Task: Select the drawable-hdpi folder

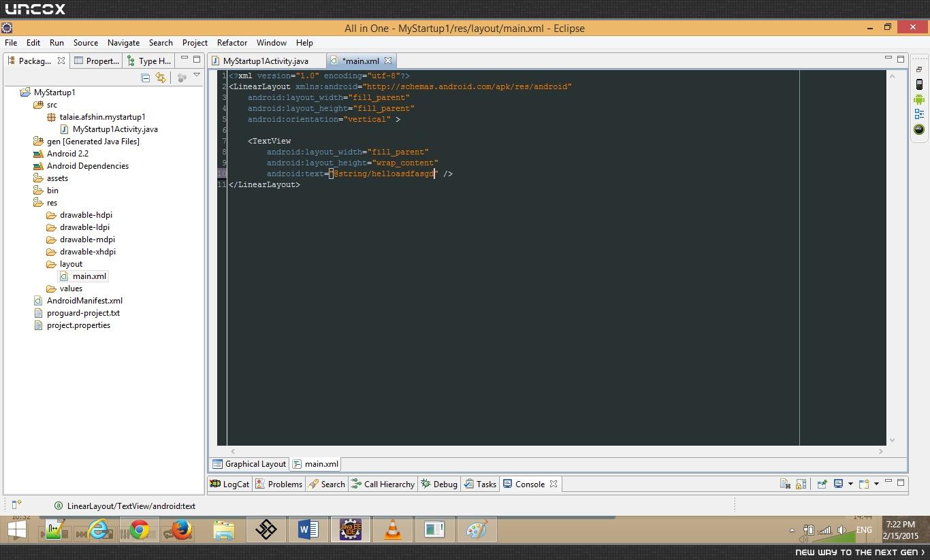Action: [86, 214]
